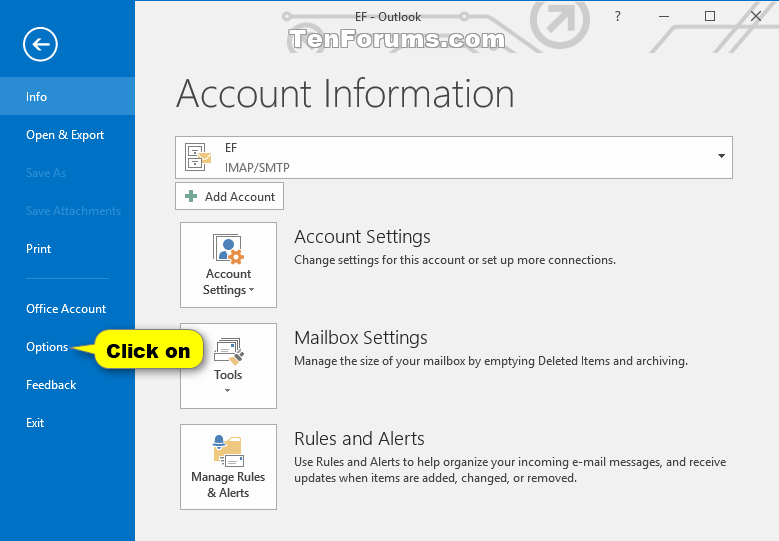Screen dimensions: 779x541
Task: Click the Mailbox Settings heading
Action: point(361,338)
